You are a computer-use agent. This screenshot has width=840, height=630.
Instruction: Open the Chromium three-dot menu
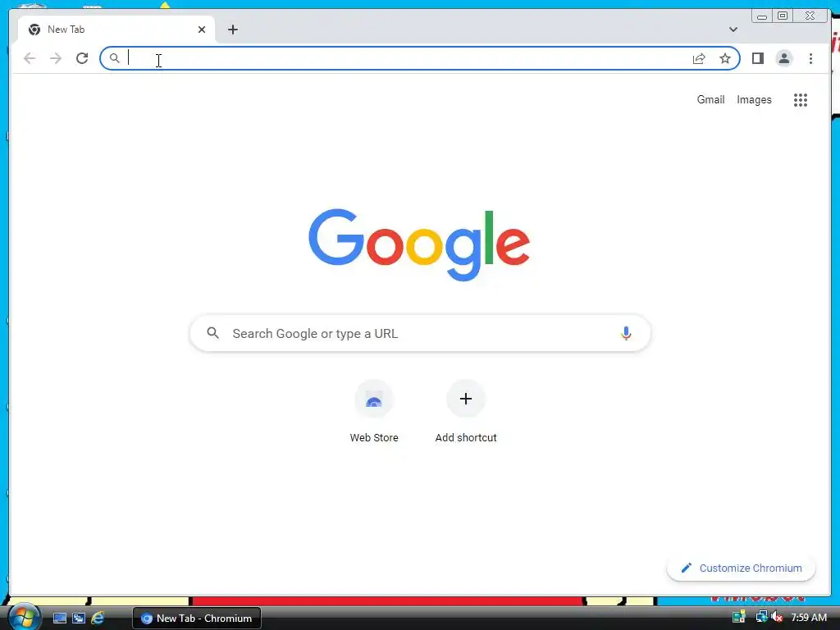pos(810,58)
